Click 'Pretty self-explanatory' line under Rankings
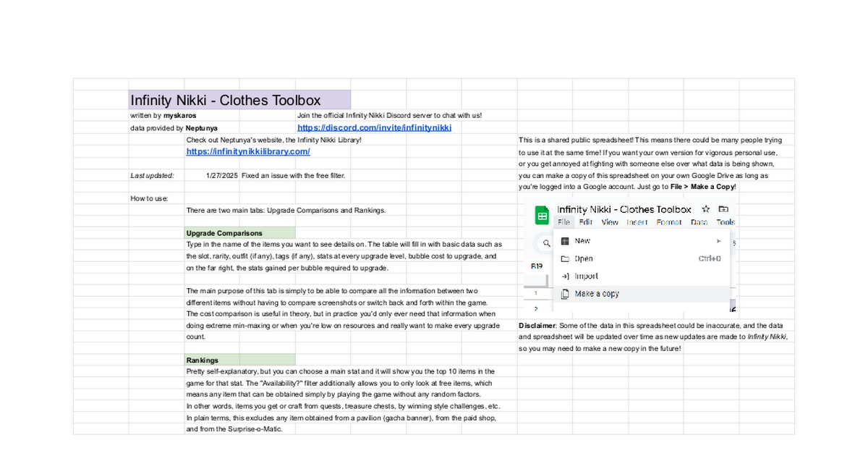Image resolution: width=868 pixels, height=456 pixels. coord(341,371)
